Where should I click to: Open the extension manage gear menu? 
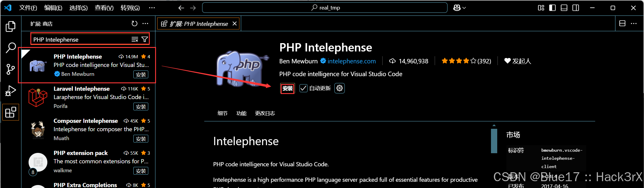coord(339,88)
